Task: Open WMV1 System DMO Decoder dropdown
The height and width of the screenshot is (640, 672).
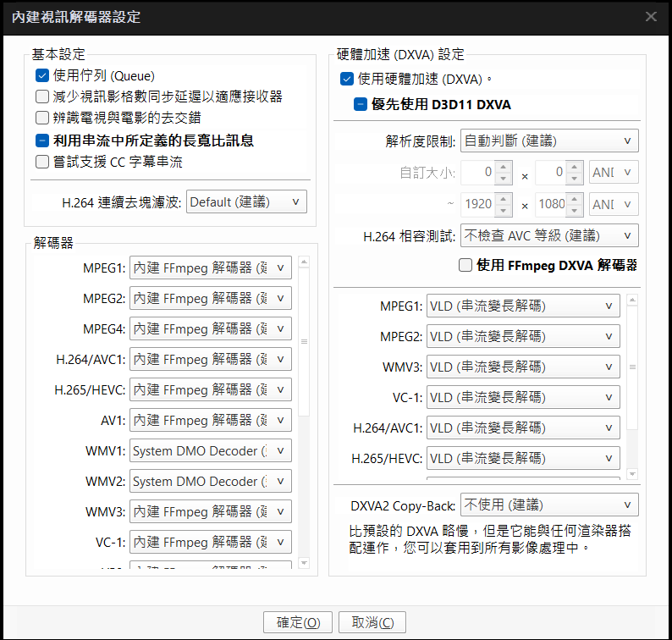Action: [x=211, y=451]
